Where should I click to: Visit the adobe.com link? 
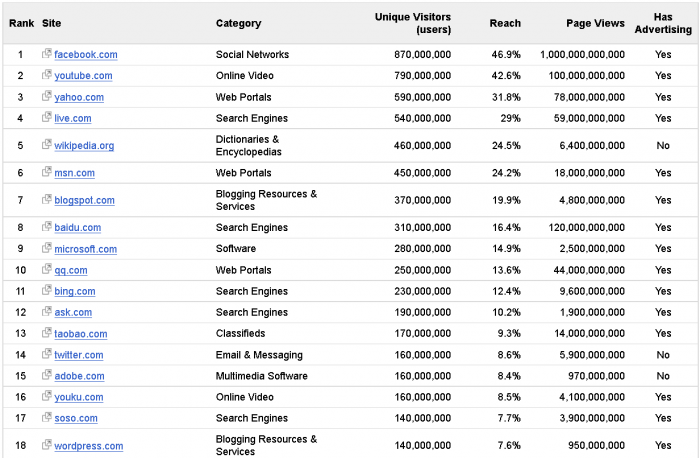point(79,377)
